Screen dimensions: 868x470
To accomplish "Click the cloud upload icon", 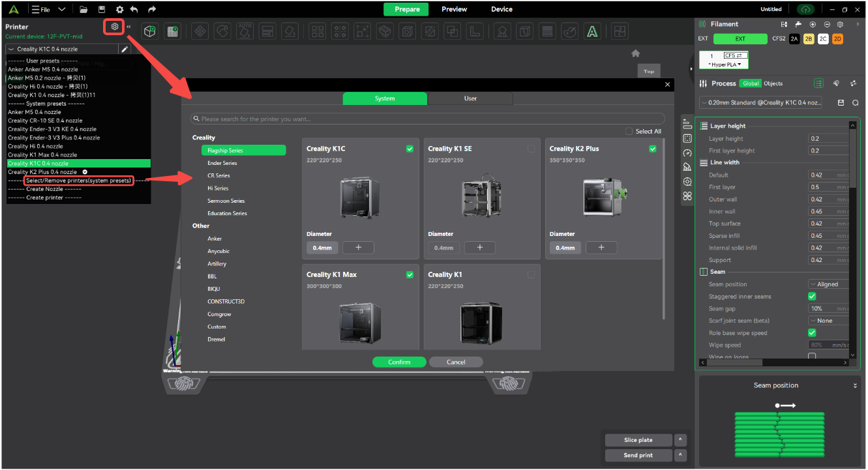I will pos(806,9).
